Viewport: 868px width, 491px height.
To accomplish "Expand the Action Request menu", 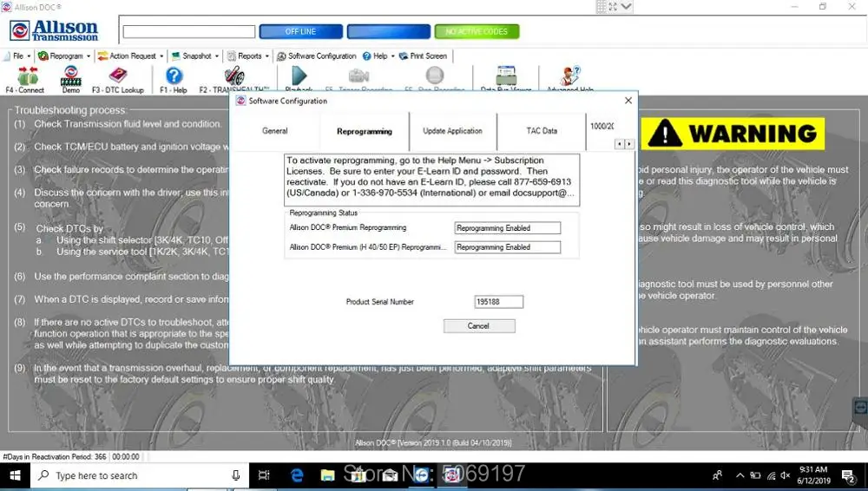I will (x=130, y=56).
